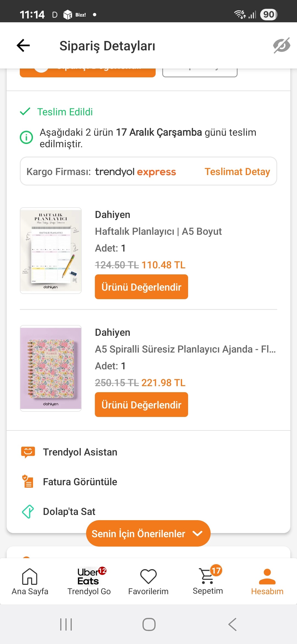This screenshot has width=297, height=644.
Task: Tap the Fatura Görüntüle invoice icon
Action: [28, 482]
